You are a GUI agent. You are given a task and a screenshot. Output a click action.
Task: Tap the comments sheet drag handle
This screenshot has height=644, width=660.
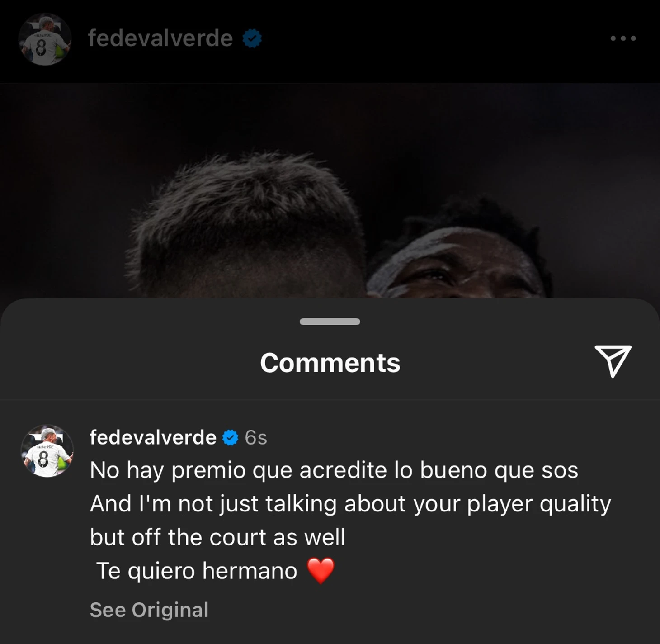tap(330, 322)
